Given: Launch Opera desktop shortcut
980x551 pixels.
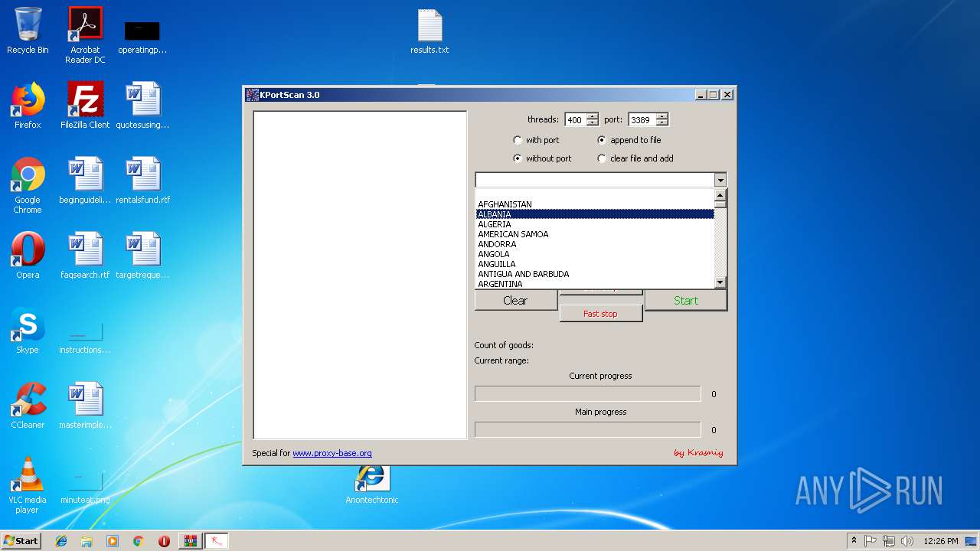Looking at the screenshot, I should pyautogui.click(x=28, y=256).
